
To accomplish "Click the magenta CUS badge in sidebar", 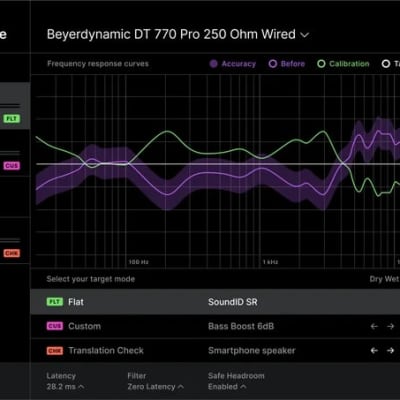I will tap(12, 166).
